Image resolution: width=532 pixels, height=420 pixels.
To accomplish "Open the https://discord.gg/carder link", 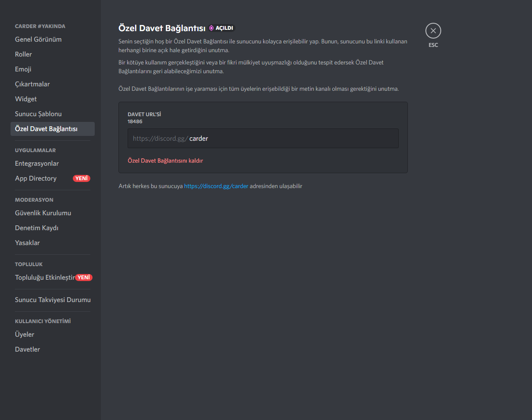I will [x=216, y=186].
